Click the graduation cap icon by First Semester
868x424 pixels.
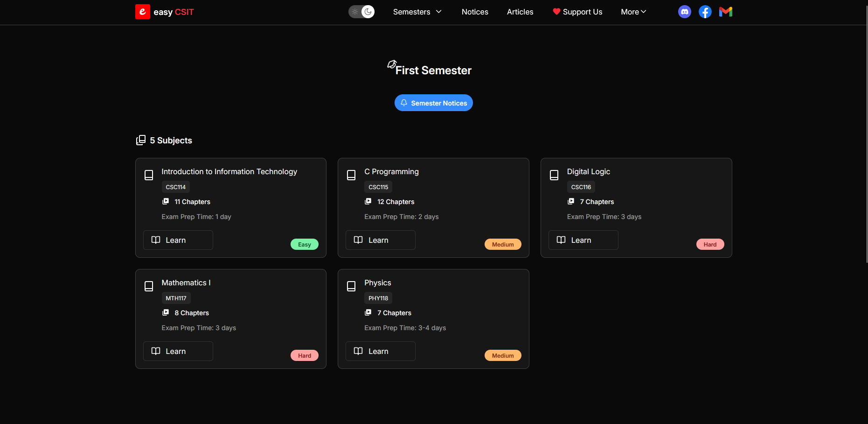coord(391,64)
